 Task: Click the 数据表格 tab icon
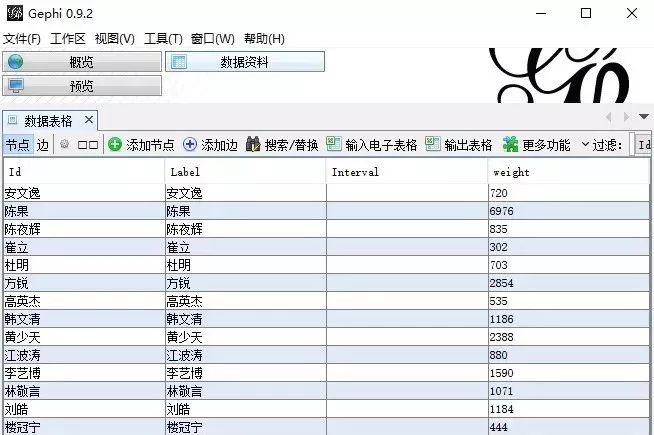(13, 121)
